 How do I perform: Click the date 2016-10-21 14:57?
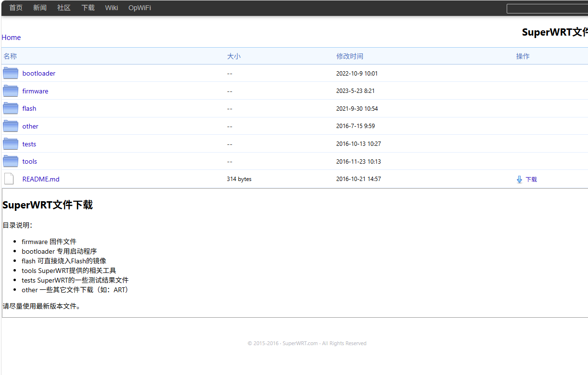(x=358, y=179)
